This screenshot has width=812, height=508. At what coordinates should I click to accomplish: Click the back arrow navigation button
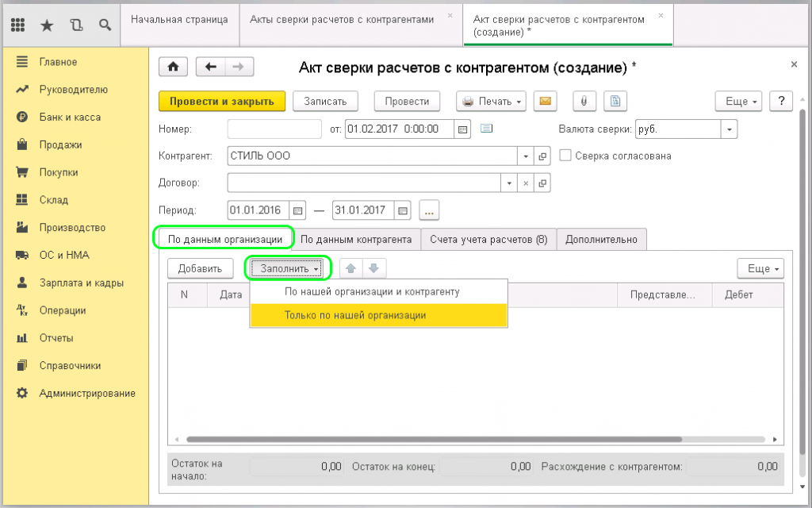point(210,67)
